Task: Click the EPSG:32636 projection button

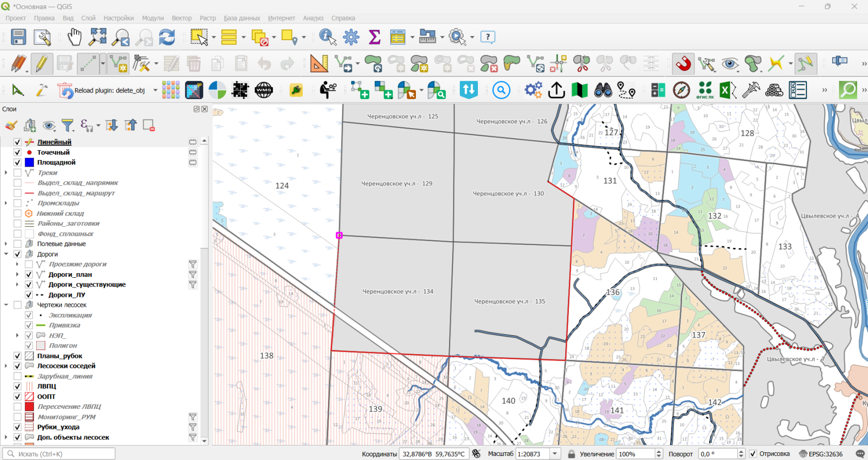Action: coord(820,454)
